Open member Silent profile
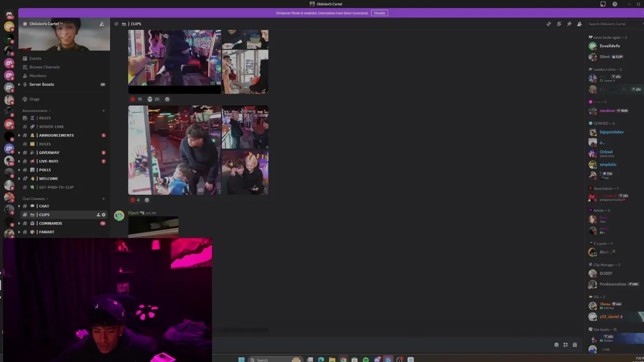This screenshot has height=362, width=644. tap(604, 57)
